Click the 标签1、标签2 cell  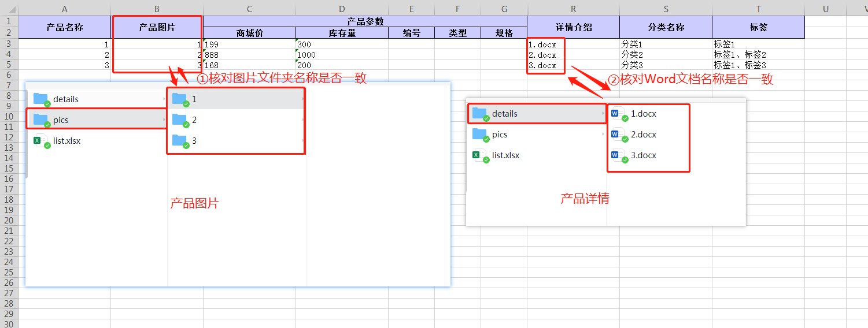pos(758,54)
